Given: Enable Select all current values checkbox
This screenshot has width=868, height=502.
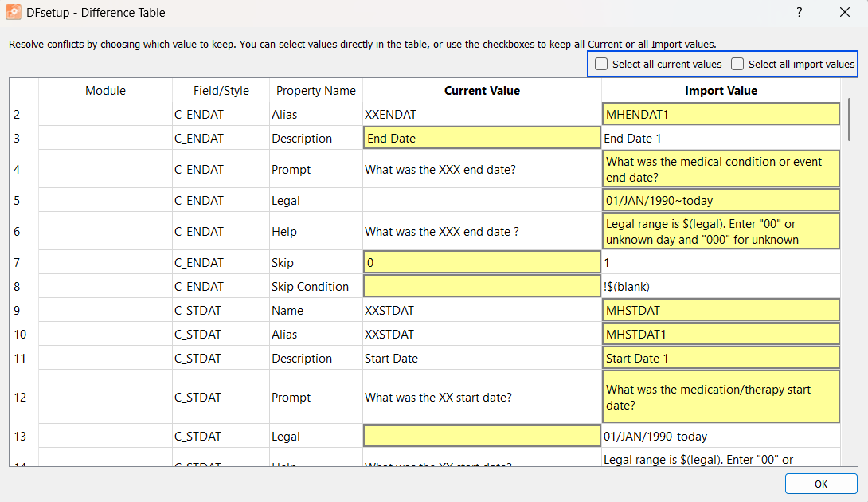Looking at the screenshot, I should (601, 64).
